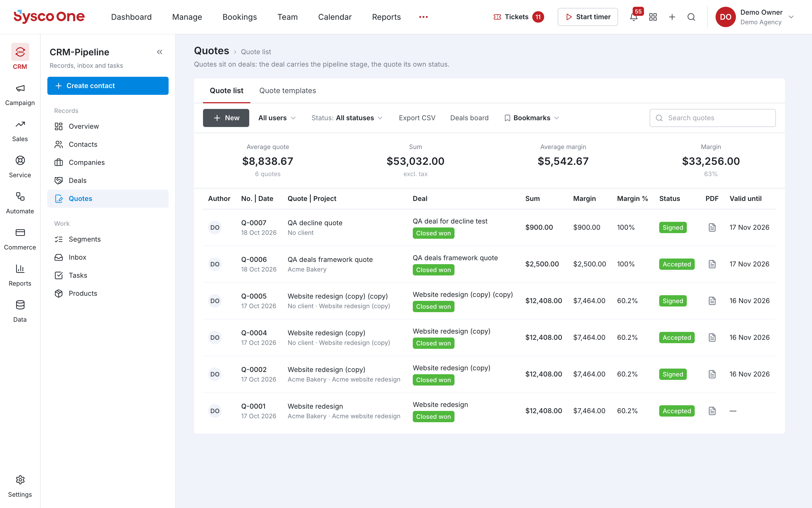Click Export CSV
Image resolution: width=812 pixels, height=508 pixels.
417,118
